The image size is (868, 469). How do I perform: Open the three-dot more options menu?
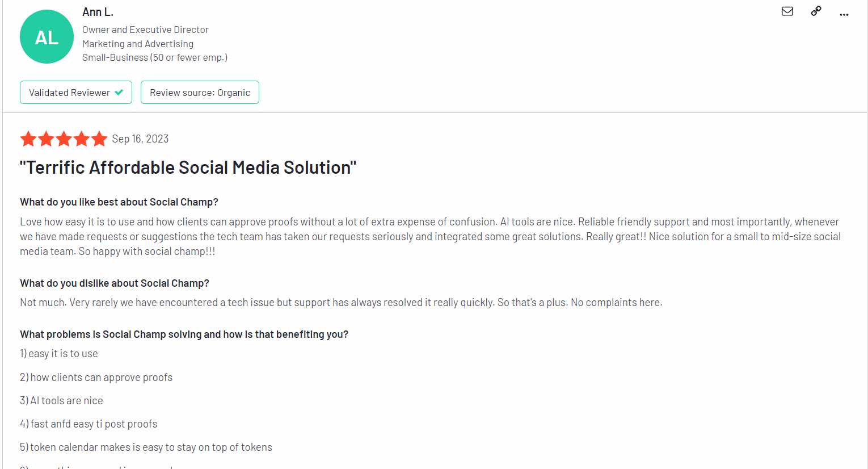coord(844,14)
